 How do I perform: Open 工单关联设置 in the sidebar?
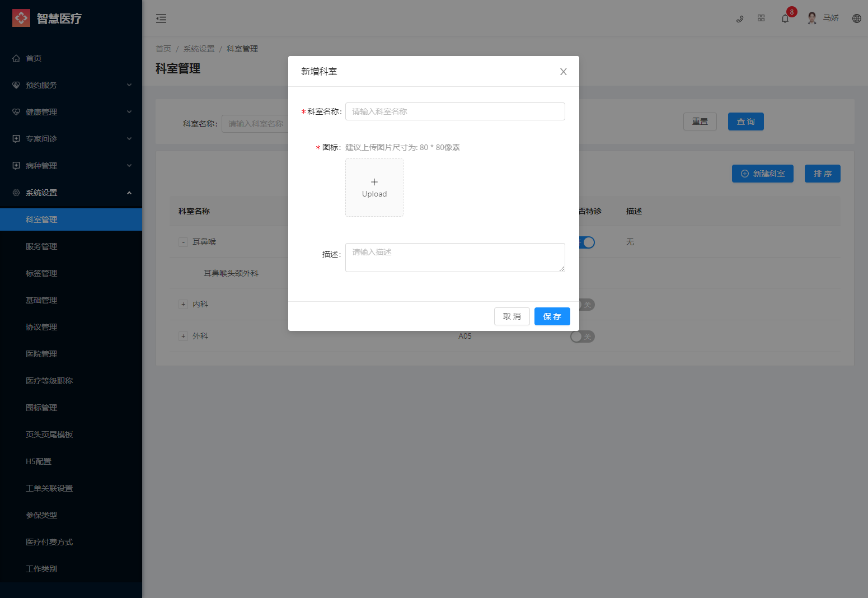[71, 488]
